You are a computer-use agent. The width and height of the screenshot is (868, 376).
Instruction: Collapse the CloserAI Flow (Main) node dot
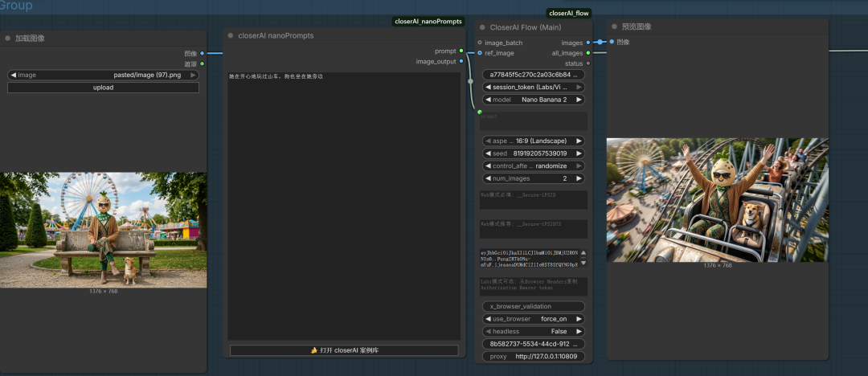483,27
